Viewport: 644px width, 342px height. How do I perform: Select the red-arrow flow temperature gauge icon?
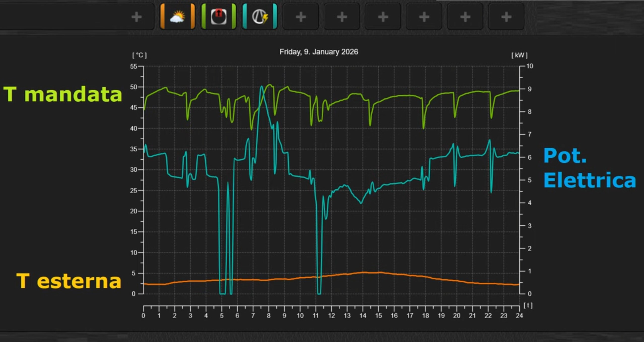click(218, 17)
